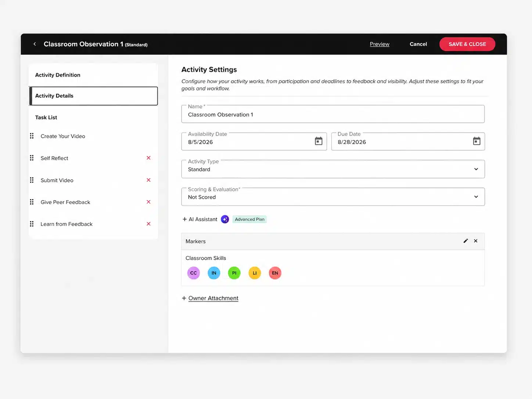This screenshot has width=532, height=399.
Task: Select the Give Peer Feedback task
Action: pos(65,202)
